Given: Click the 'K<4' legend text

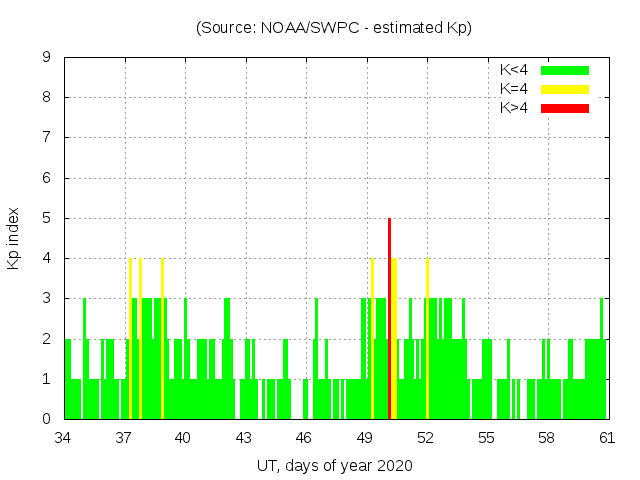Looking at the screenshot, I should 514,70.
